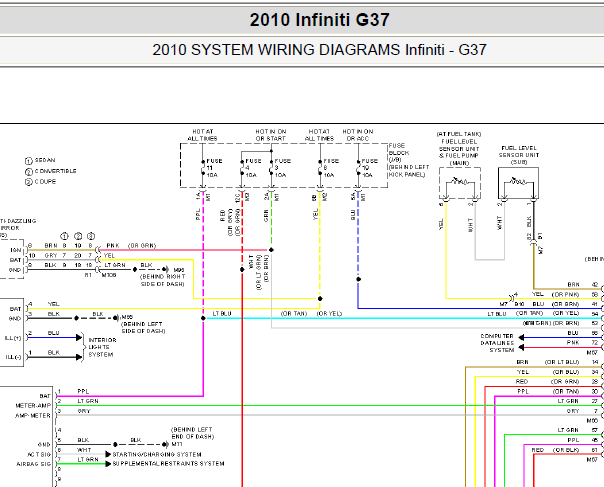Select the CONVERTIBLE legend entry
Image resolution: width=604 pixels, height=487 pixels.
coord(50,171)
